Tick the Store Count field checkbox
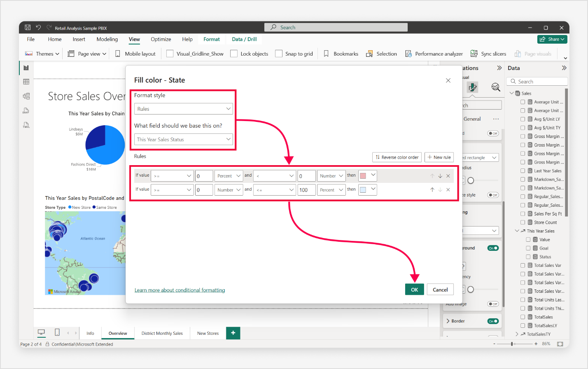 (x=523, y=222)
